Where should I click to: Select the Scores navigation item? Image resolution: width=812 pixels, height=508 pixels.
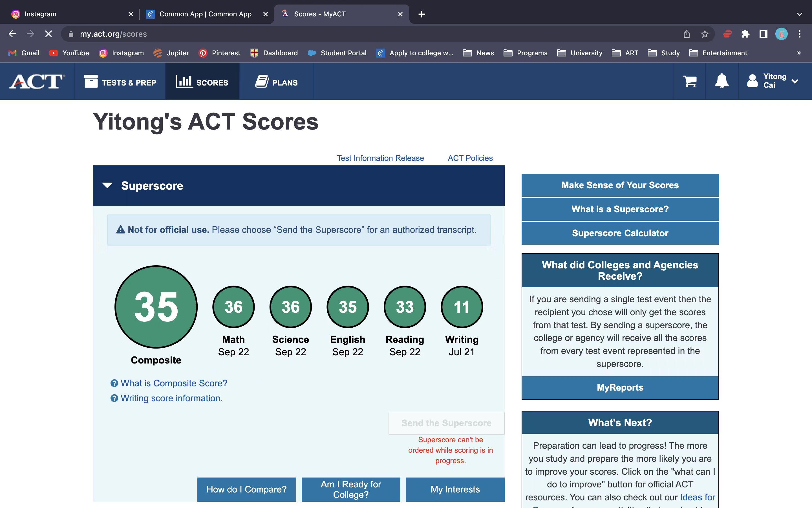pyautogui.click(x=202, y=82)
